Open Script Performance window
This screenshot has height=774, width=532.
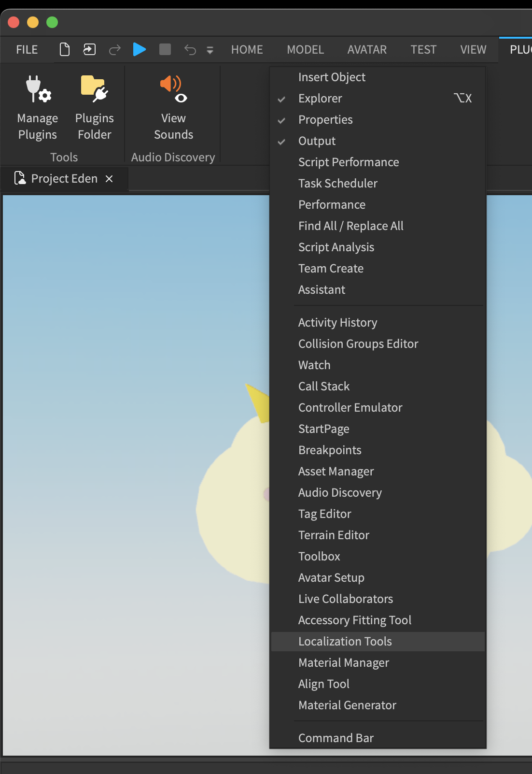click(x=378, y=162)
